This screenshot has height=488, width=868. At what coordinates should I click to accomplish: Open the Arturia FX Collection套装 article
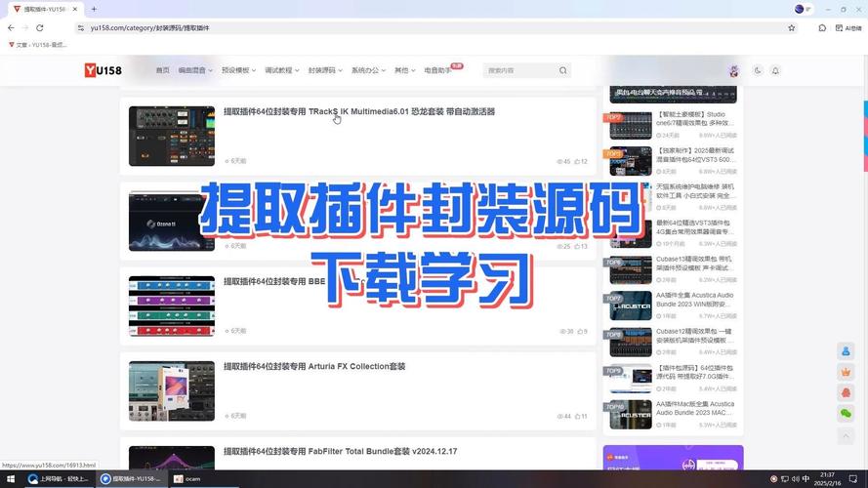click(x=314, y=366)
